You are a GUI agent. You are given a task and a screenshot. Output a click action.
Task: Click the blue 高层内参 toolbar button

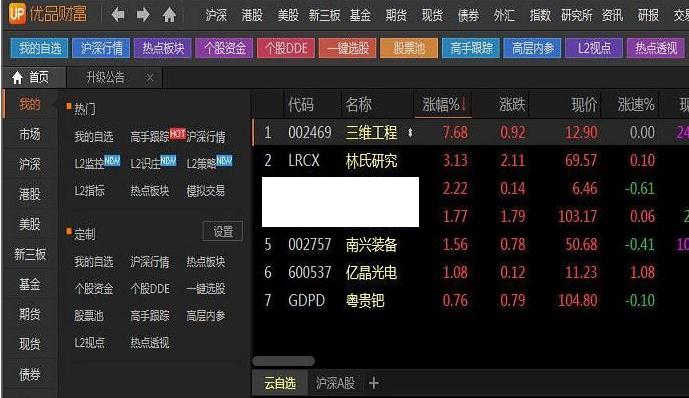click(533, 48)
